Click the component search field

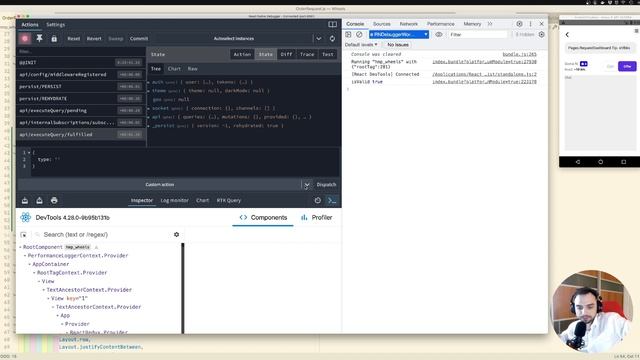click(102, 235)
